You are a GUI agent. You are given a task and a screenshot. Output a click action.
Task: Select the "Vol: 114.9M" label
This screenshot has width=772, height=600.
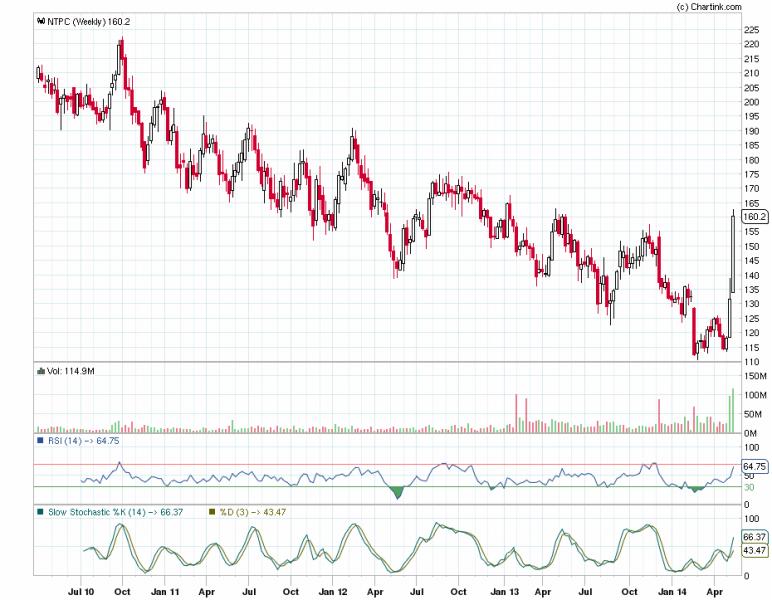(70, 371)
